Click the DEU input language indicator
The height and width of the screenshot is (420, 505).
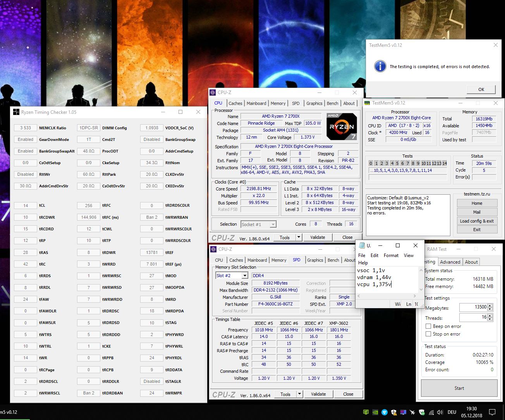[x=452, y=412]
